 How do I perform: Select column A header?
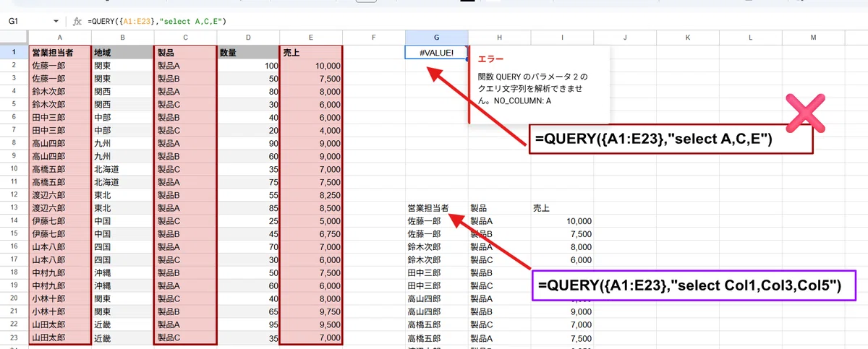click(60, 38)
